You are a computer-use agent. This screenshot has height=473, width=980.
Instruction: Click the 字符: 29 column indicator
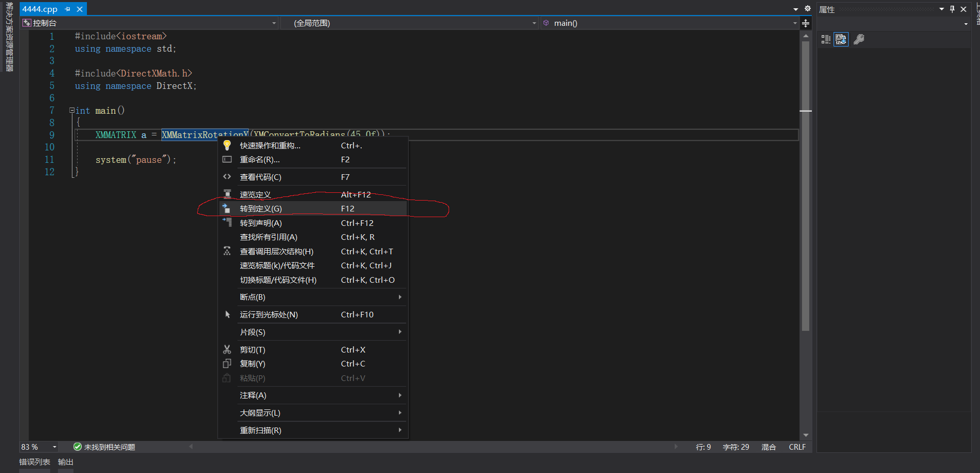coord(736,447)
